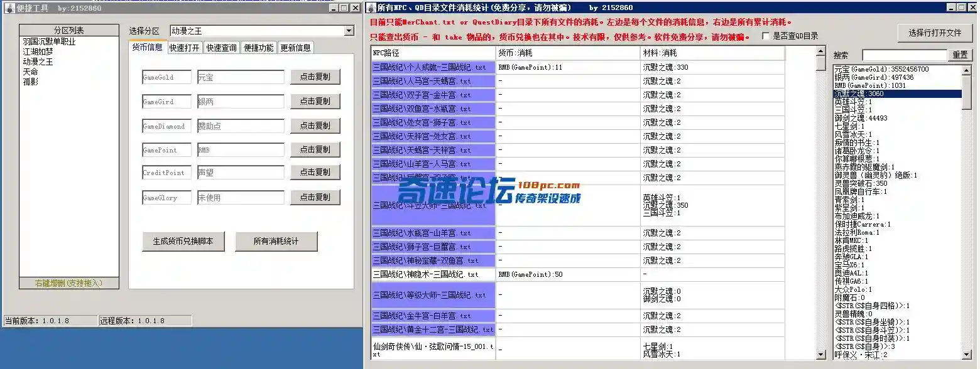Click 点击复制 in the GameGird row
The image size is (980, 369).
click(x=315, y=101)
